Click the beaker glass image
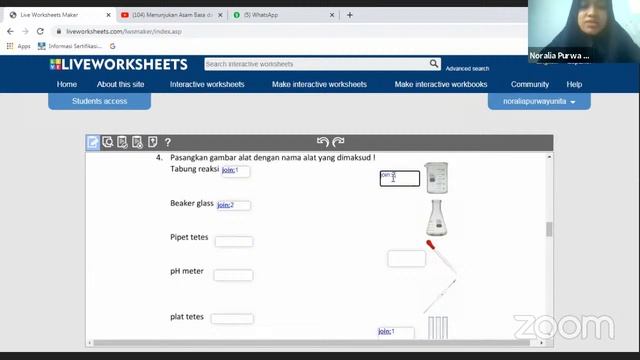The image size is (640, 360). coord(436,178)
